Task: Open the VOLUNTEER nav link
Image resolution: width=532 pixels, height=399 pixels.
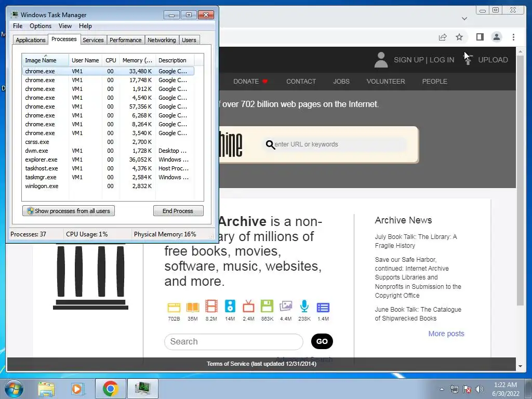Action: click(x=385, y=82)
